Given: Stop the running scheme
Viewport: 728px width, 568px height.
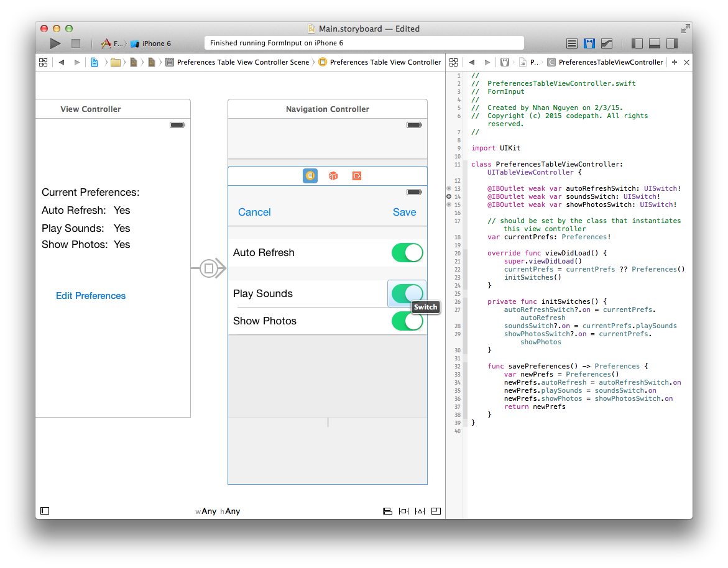Looking at the screenshot, I should (x=76, y=44).
